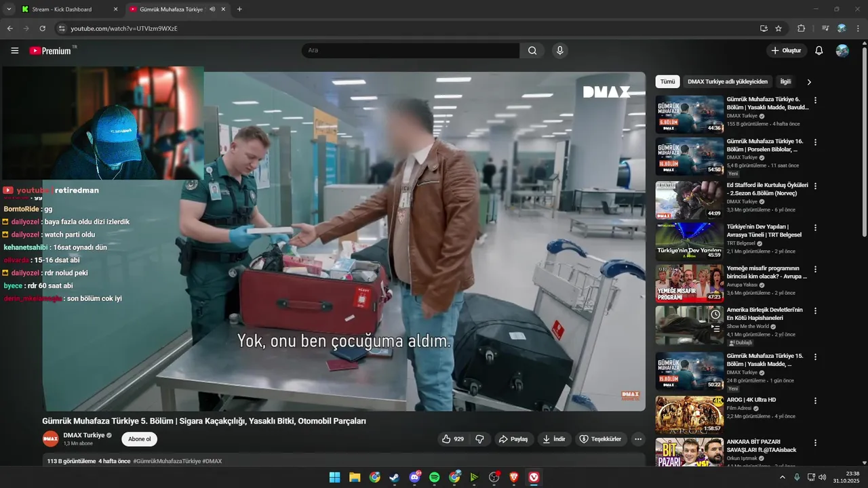Open #GümrükMuhafazaTürkiye hashtag link
This screenshot has height=488, width=868.
pos(167,461)
